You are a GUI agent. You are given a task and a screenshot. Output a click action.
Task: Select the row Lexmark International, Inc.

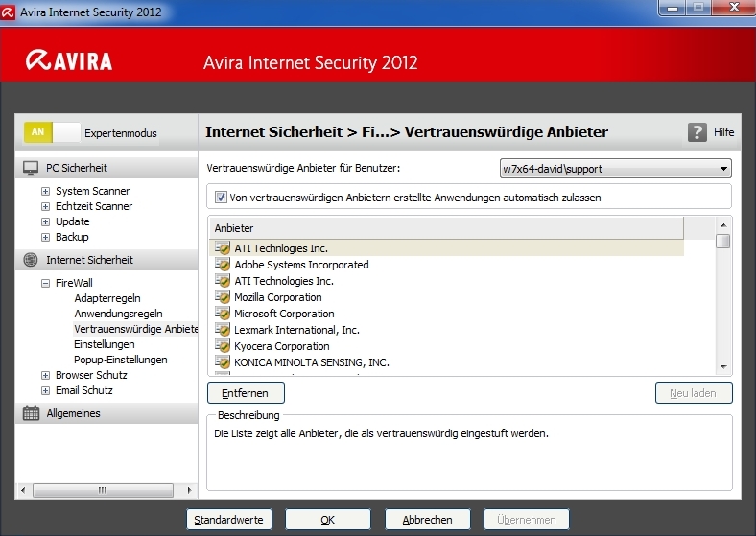pyautogui.click(x=446, y=330)
